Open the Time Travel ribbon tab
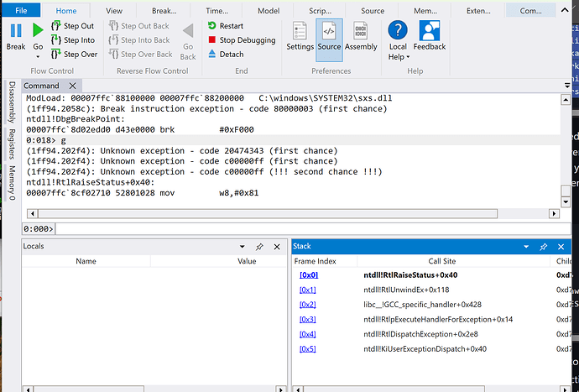The width and height of the screenshot is (579, 392). 216,11
